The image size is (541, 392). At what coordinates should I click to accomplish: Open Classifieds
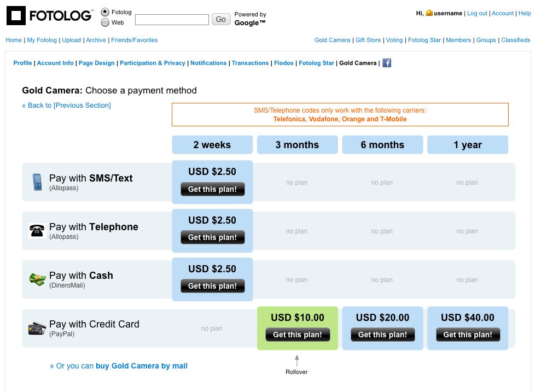point(516,40)
